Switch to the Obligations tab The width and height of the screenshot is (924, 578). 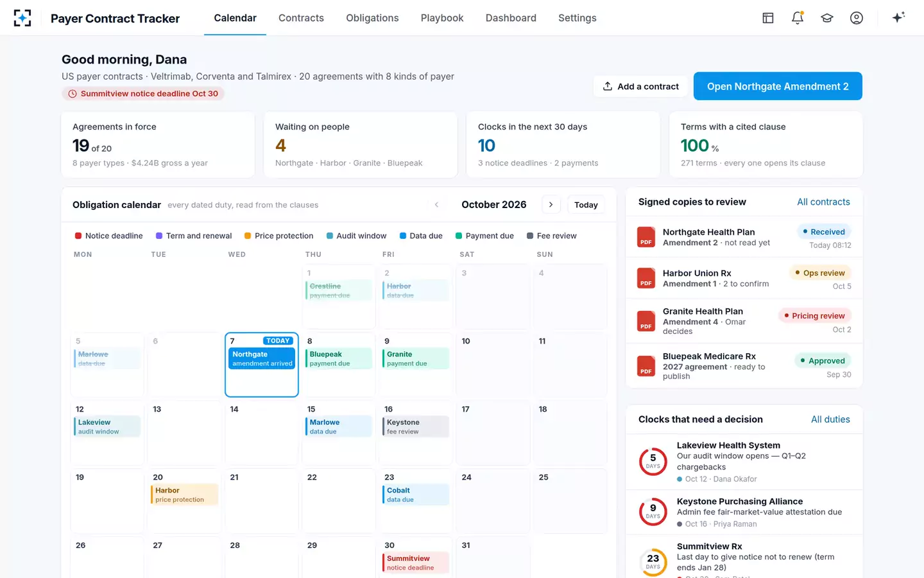372,18
